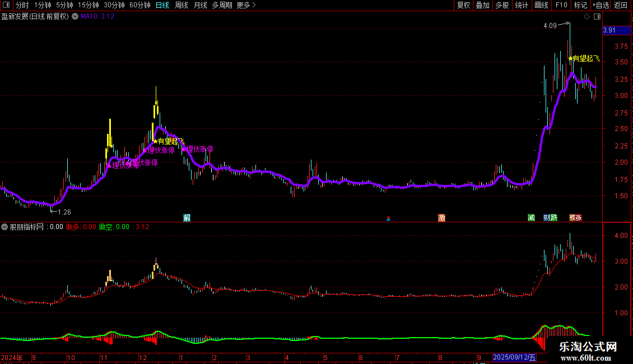Expand the main chart indicator dropdown arrow
Screen dimensions: 633x364
coord(75,16)
